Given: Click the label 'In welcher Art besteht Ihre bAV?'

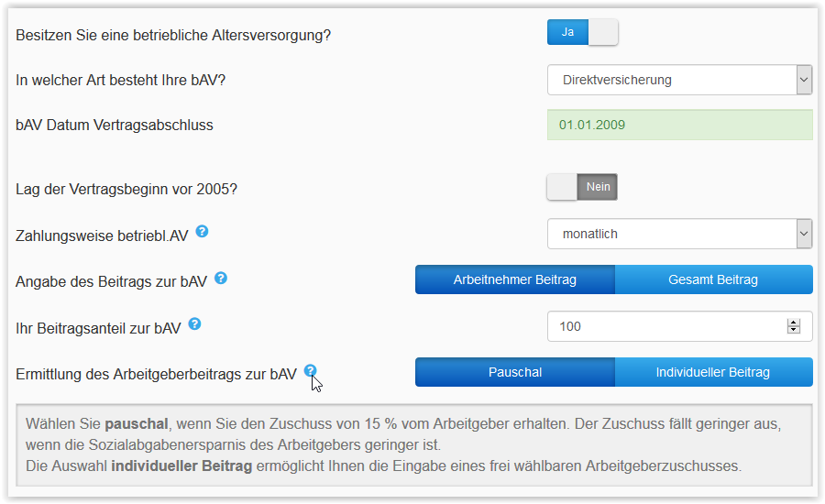Looking at the screenshot, I should click(x=121, y=80).
